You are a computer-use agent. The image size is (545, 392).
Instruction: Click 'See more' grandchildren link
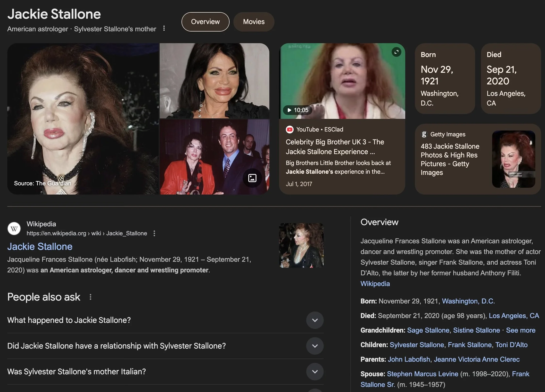[x=520, y=330]
